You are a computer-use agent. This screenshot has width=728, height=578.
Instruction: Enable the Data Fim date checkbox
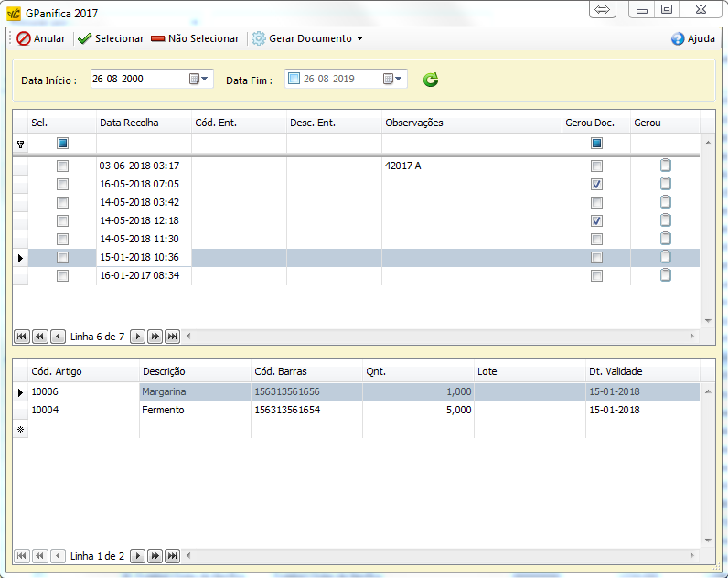[294, 79]
